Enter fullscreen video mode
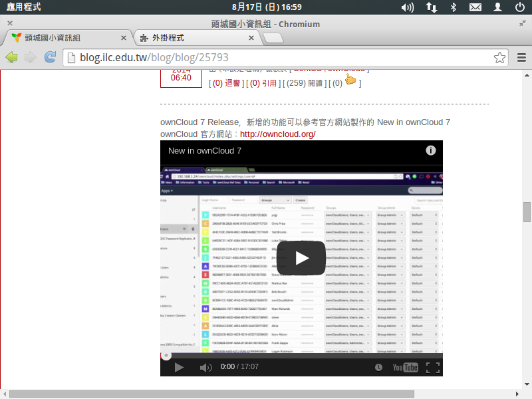The width and height of the screenshot is (532, 399). (433, 368)
